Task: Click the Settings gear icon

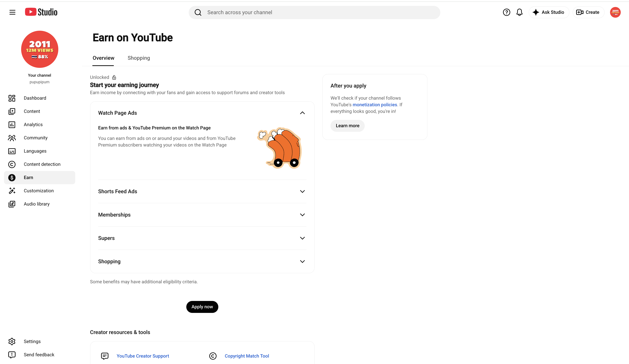Action: [x=12, y=341]
